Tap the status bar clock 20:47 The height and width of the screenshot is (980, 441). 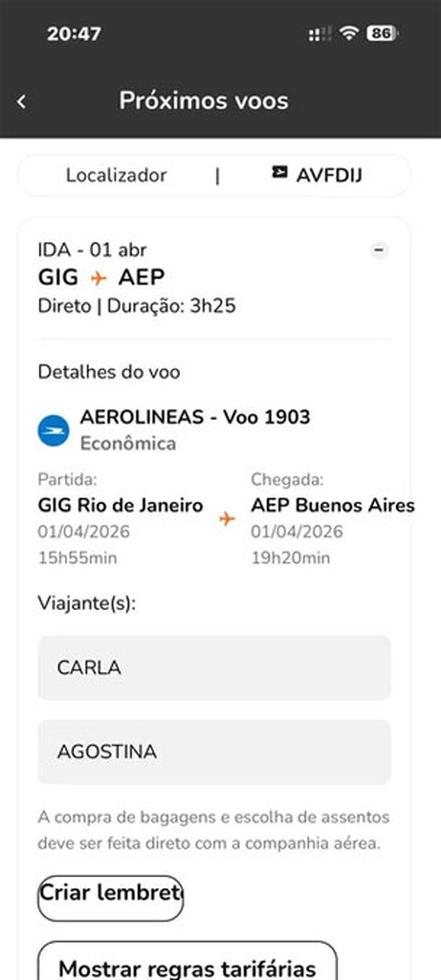(74, 34)
